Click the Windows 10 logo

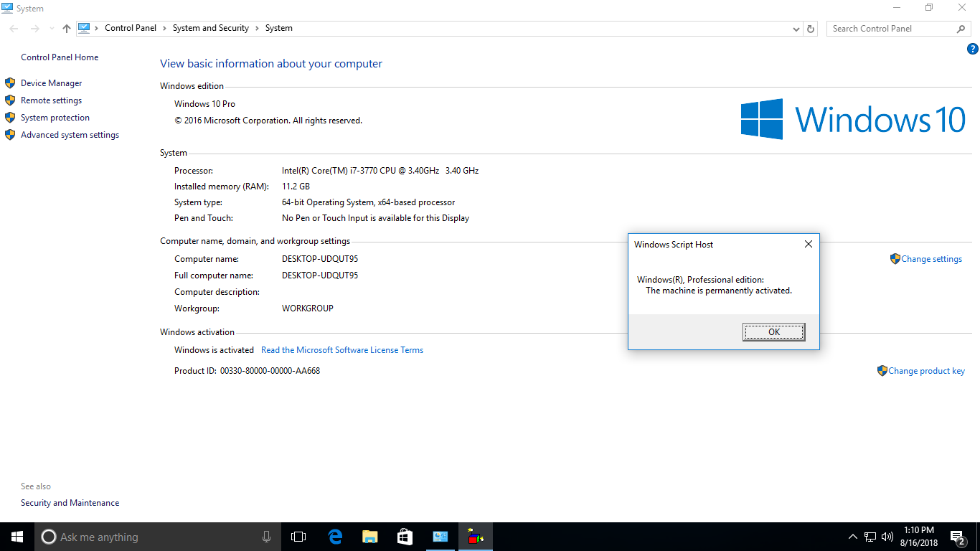tap(853, 119)
